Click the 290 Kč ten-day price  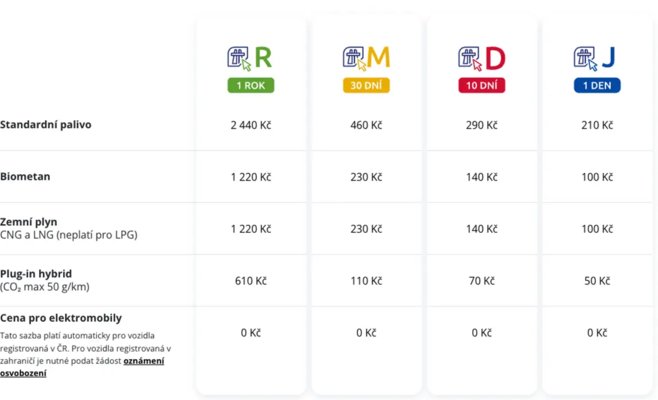coord(482,125)
